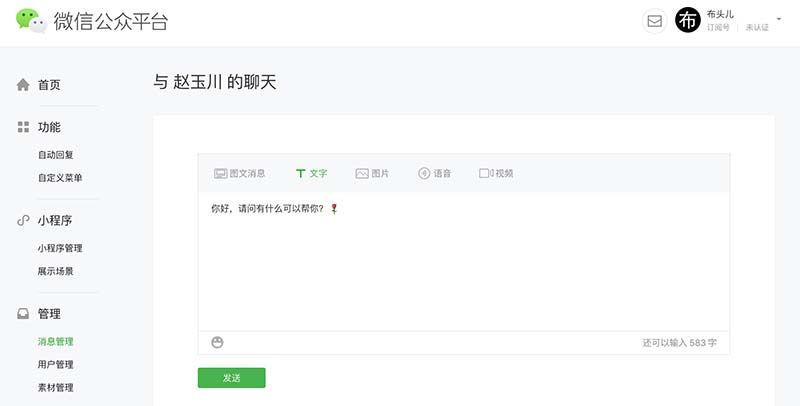Open 小程序管理 in the sidebar
The image size is (800, 406).
(60, 248)
